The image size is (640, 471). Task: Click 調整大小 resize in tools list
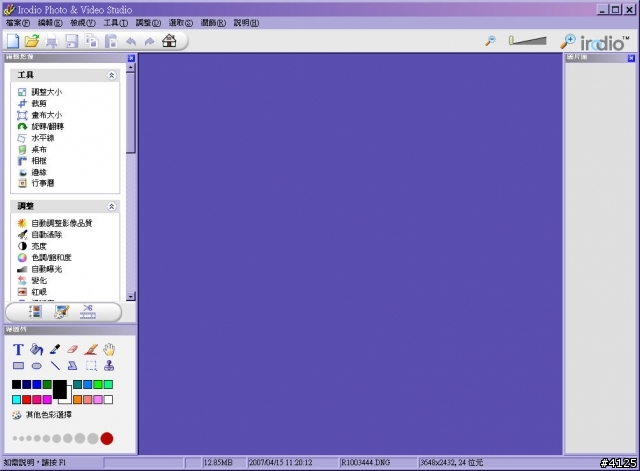click(40, 92)
